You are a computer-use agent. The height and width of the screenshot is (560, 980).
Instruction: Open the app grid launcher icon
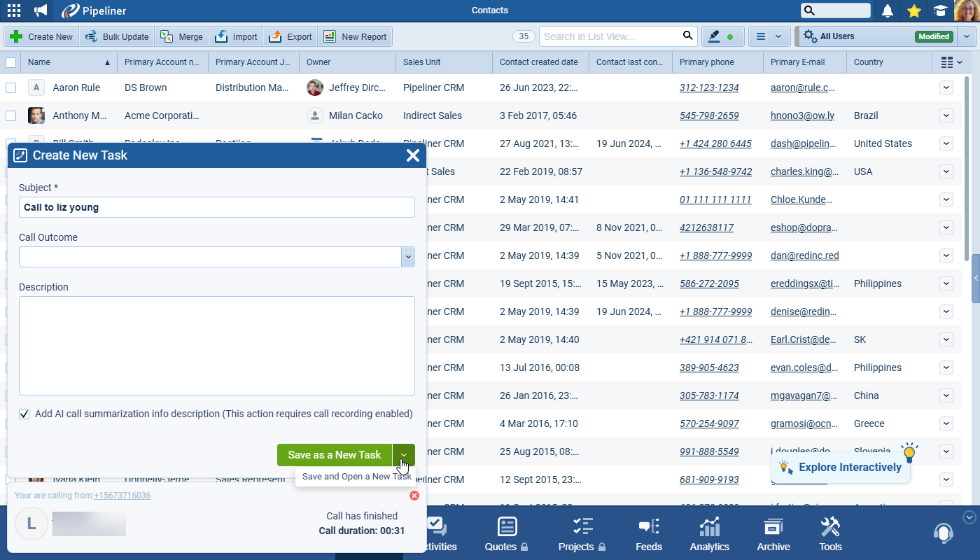13,10
